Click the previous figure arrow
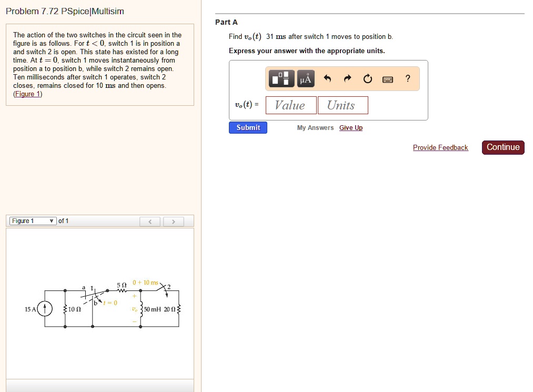Viewport: 533px width, 392px height. (150, 221)
